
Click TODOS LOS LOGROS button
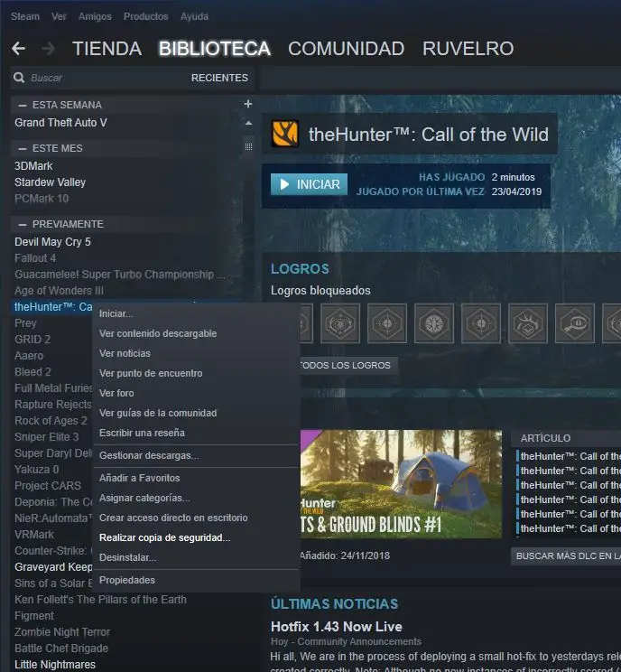[x=348, y=366]
